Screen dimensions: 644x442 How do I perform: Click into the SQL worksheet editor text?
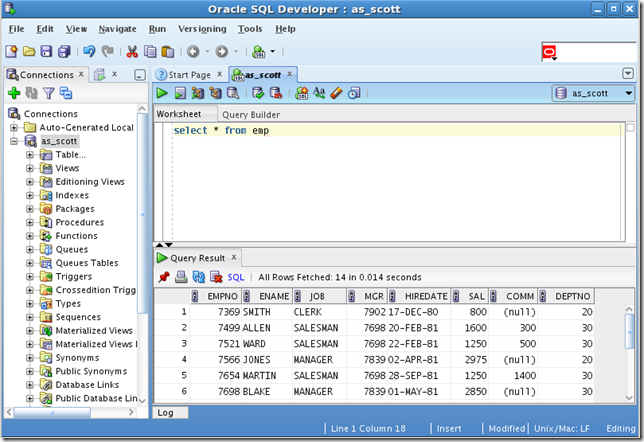(221, 131)
